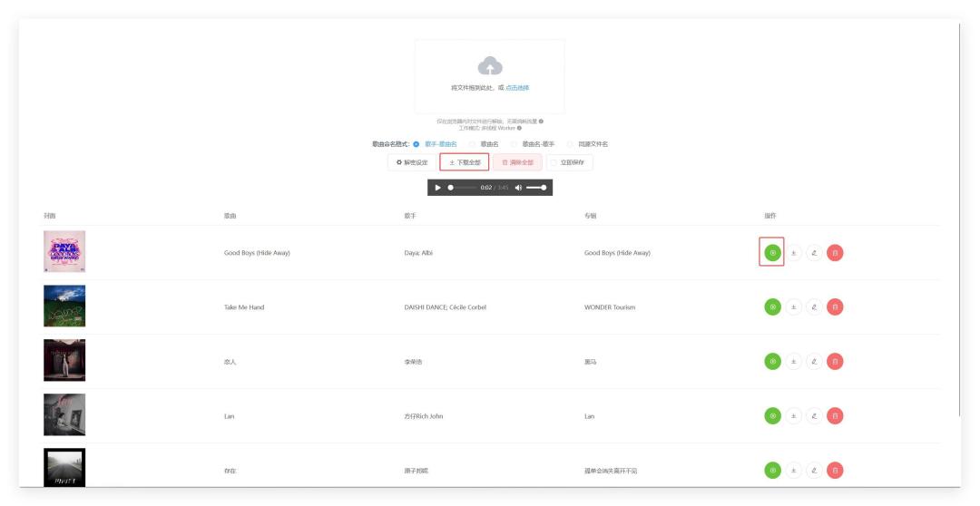Viewport: 980px width, 506px height.
Task: Download the Take Me Hand song
Action: [x=793, y=307]
